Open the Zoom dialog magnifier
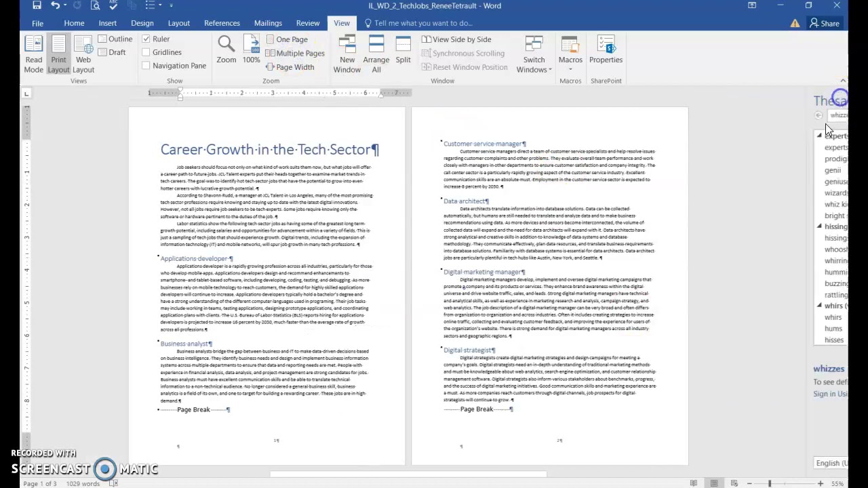Screen dimensions: 868x488 (x=226, y=50)
